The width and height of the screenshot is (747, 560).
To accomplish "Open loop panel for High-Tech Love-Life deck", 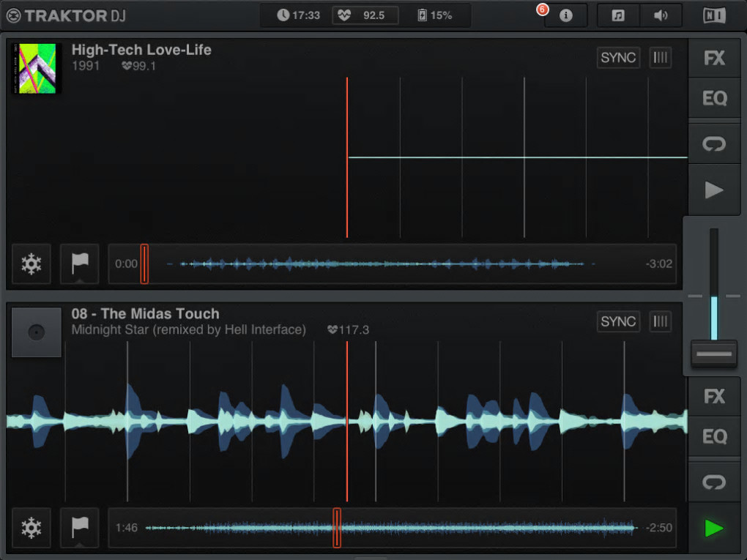I will pos(714,143).
